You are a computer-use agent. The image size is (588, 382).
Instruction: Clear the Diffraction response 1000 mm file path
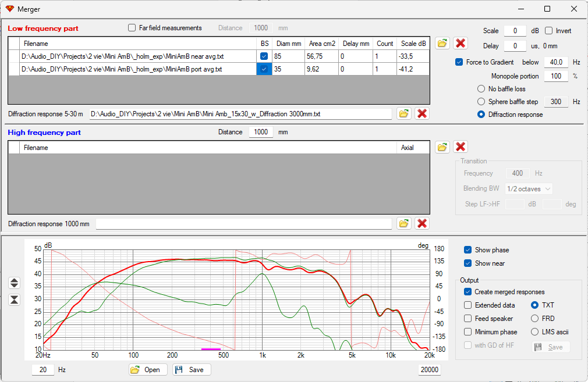(422, 224)
